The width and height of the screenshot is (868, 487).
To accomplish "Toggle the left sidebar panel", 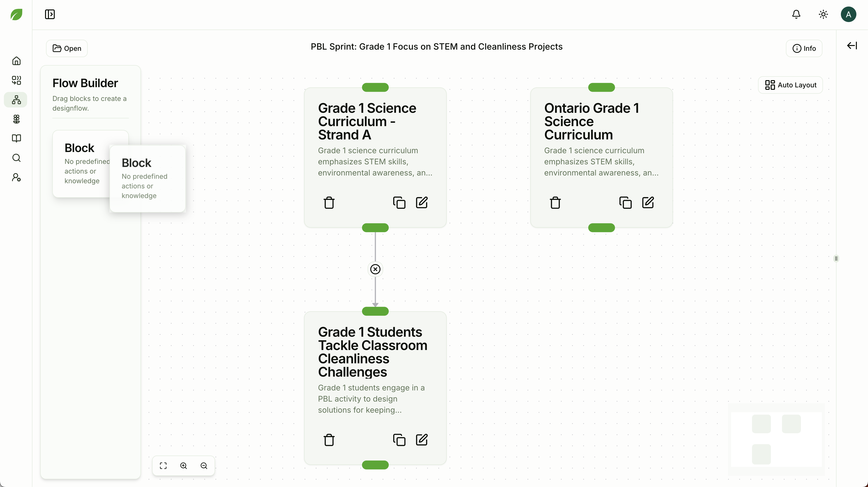I will (x=50, y=14).
